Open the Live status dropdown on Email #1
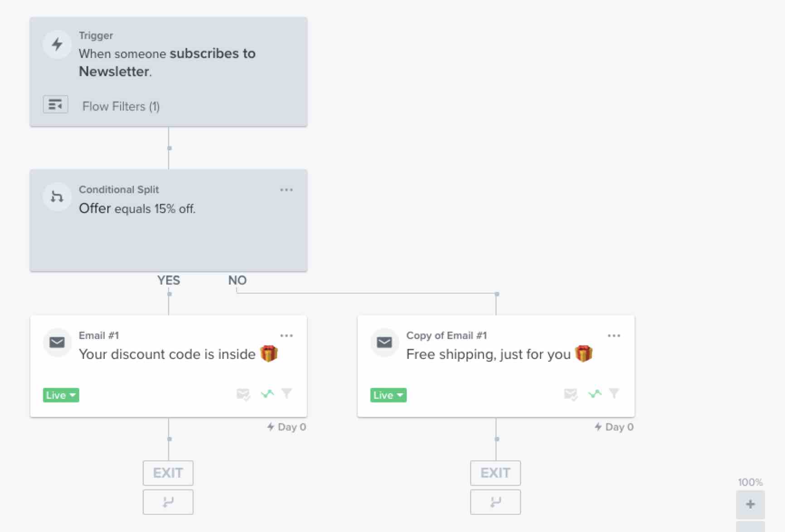Image resolution: width=785 pixels, height=532 pixels. (61, 395)
